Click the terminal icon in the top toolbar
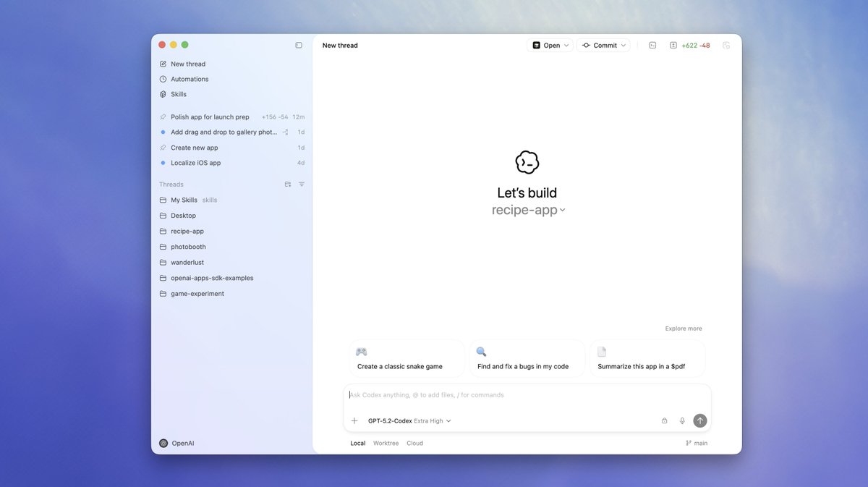This screenshot has height=487, width=868. [x=652, y=45]
